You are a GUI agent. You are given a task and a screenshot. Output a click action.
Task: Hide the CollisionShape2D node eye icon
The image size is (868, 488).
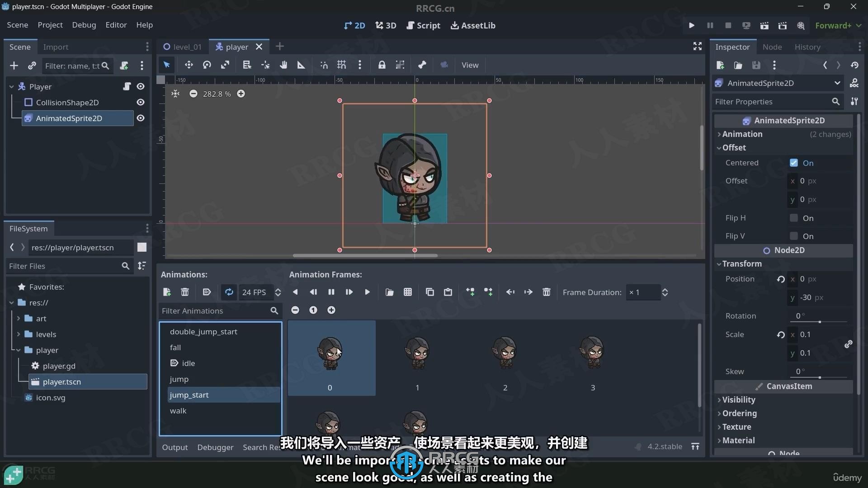(141, 102)
